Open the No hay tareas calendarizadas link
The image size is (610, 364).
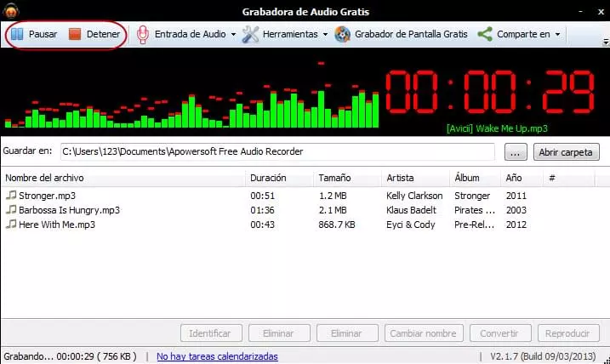(217, 356)
